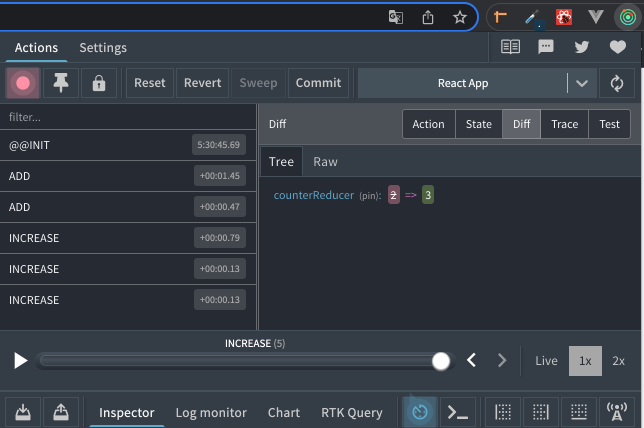Click the color picker pen extension icon
644x428 pixels.
(x=533, y=18)
